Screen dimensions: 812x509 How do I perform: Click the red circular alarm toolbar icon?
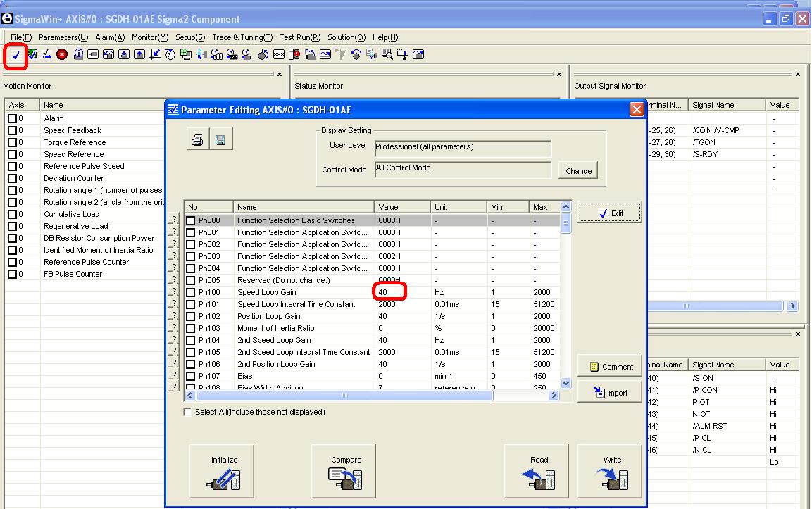pos(62,54)
